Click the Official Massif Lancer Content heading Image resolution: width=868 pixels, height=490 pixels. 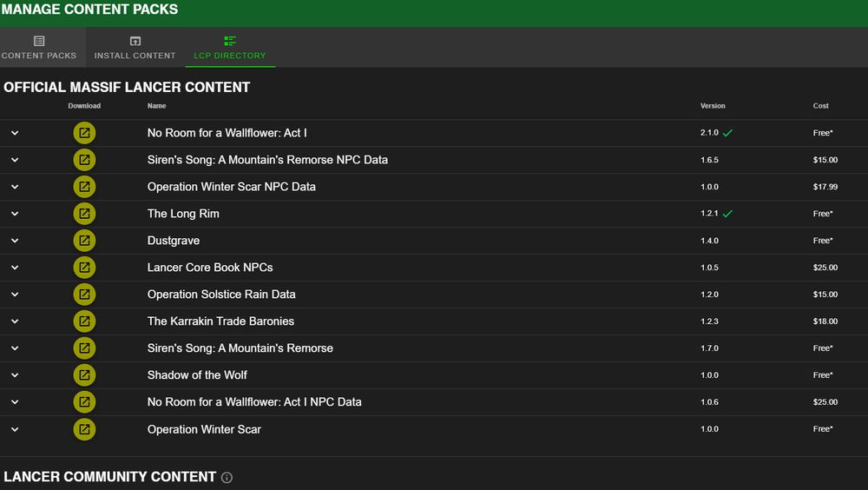click(x=127, y=87)
